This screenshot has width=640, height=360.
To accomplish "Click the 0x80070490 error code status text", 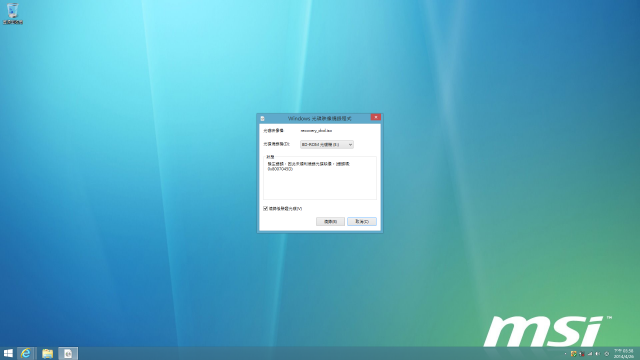I will (280, 169).
